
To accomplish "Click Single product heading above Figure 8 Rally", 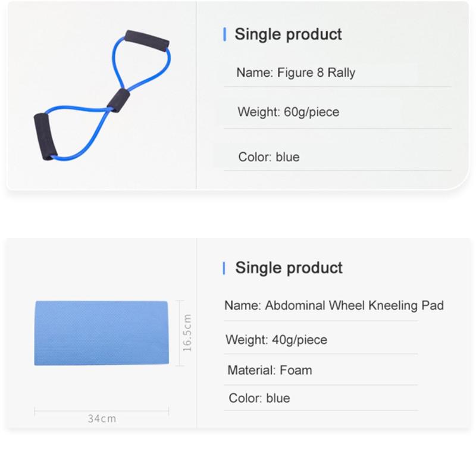I will [289, 35].
